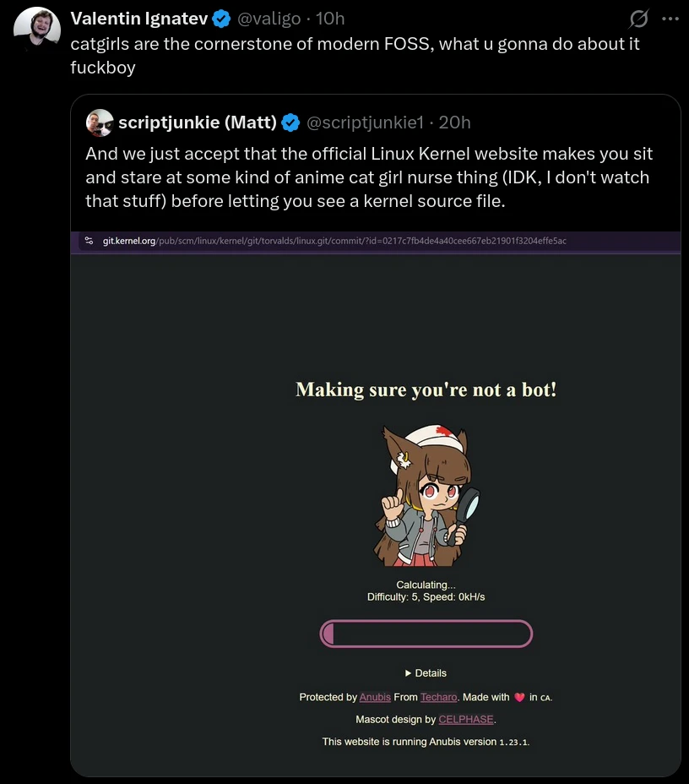
Task: Click the pink calculating progress bar
Action: tap(426, 634)
